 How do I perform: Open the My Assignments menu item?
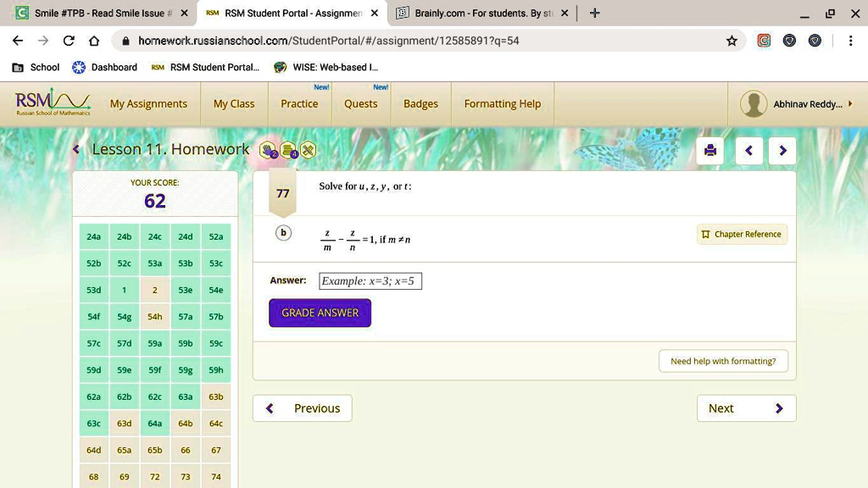coord(148,104)
